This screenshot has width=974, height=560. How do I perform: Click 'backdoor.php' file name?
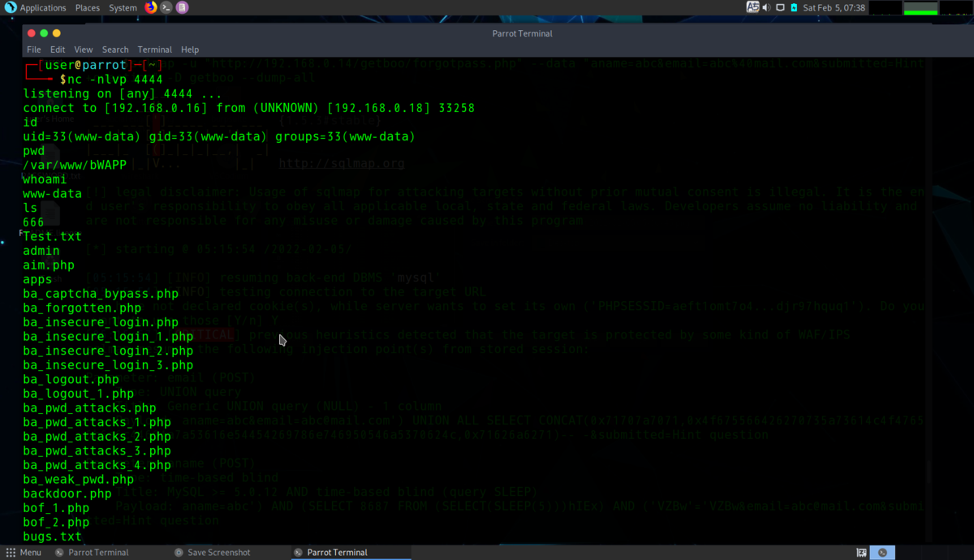click(x=67, y=493)
